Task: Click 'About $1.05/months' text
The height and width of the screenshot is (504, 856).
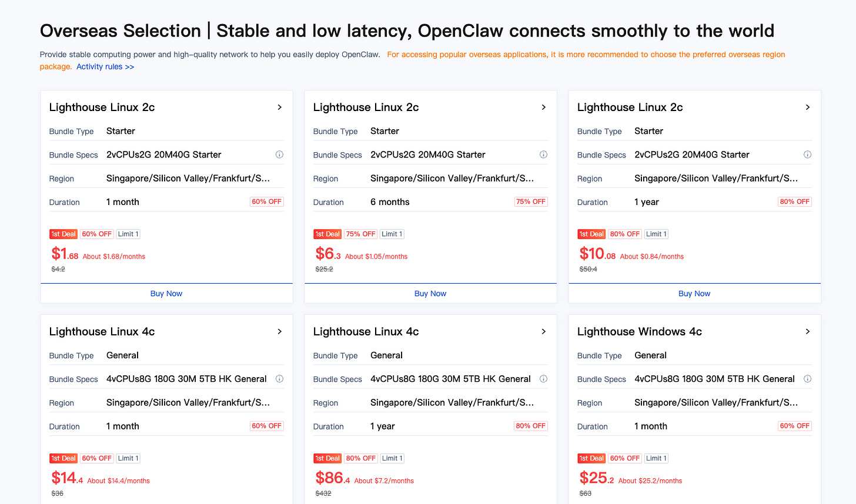Action: (x=376, y=257)
